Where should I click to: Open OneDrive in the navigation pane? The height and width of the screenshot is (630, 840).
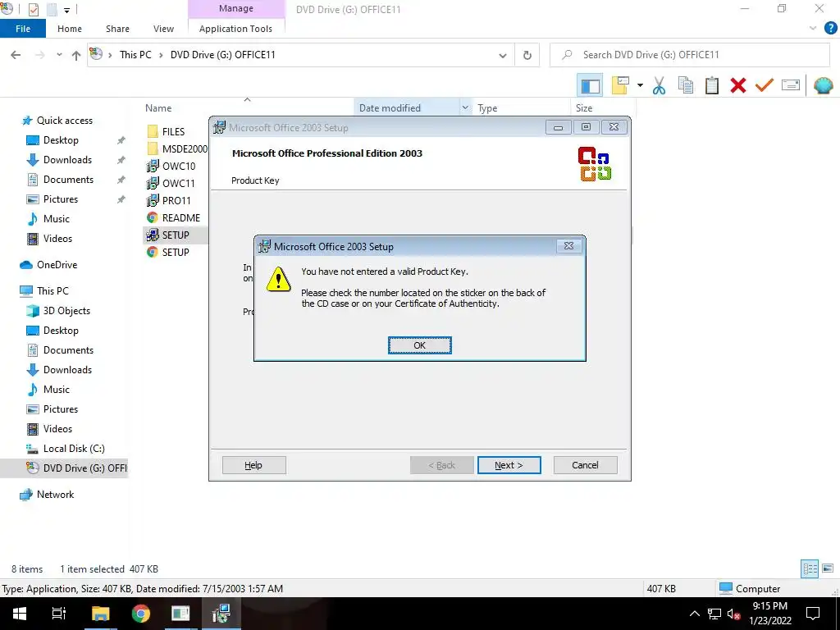57,265
